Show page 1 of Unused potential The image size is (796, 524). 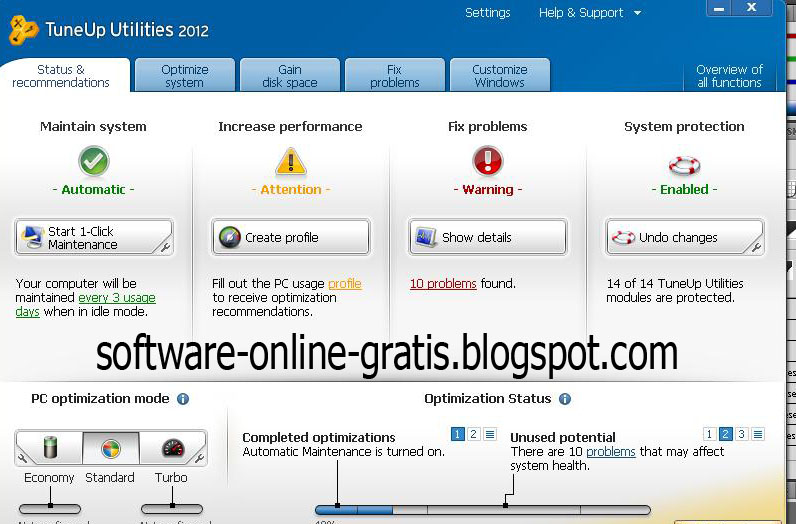click(709, 434)
